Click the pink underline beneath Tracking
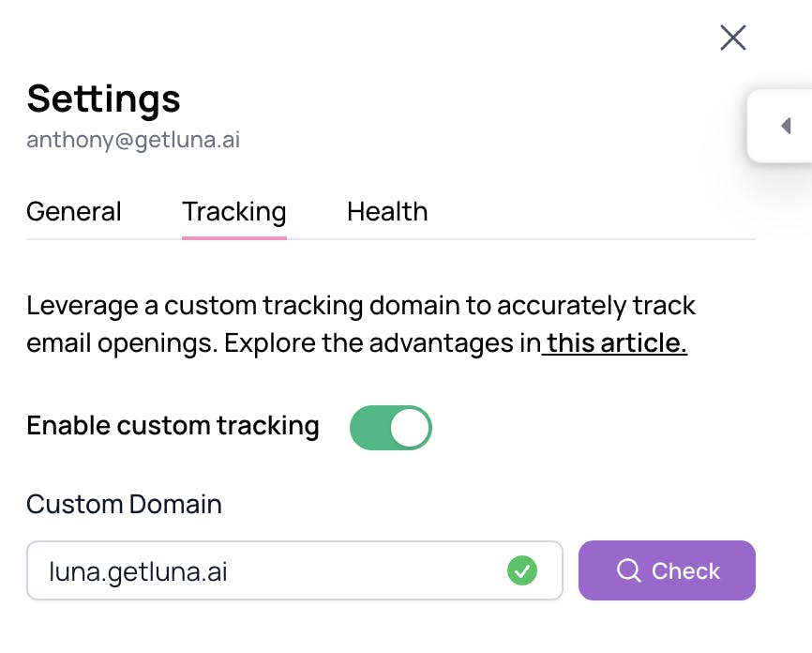Viewport: 812px width, 653px height. 234,237
